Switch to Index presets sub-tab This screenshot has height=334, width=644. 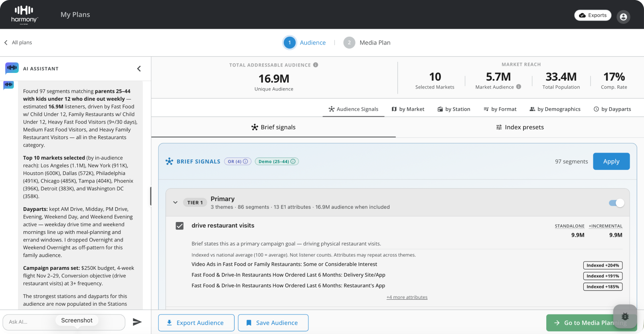[x=520, y=127]
